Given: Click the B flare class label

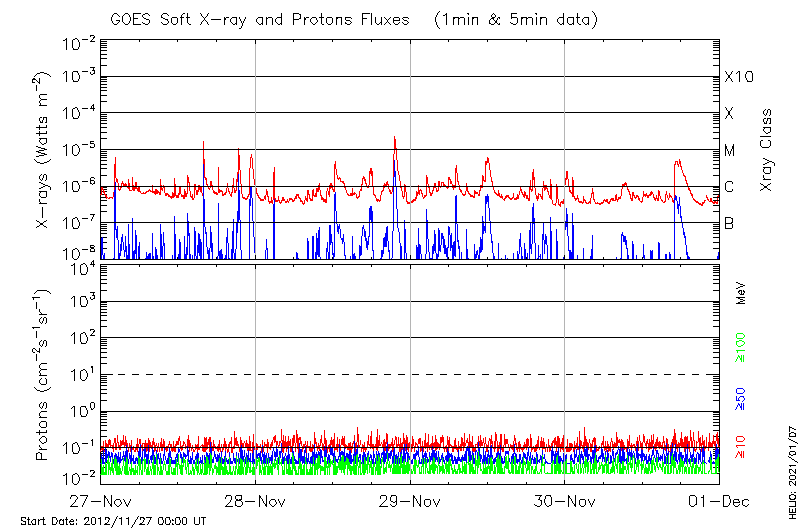Looking at the screenshot, I should (x=729, y=223).
